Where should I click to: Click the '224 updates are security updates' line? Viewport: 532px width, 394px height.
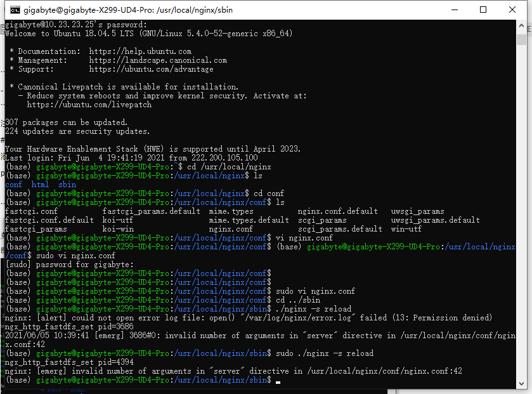[77, 131]
